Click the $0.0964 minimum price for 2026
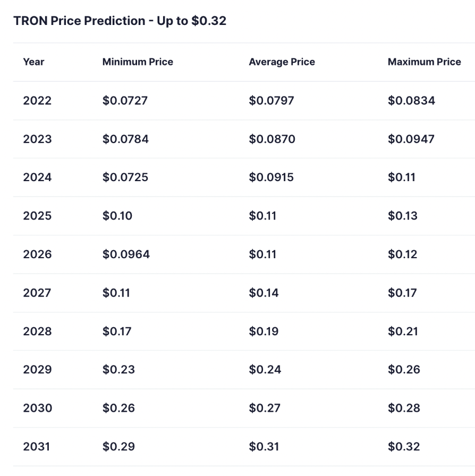 126,254
